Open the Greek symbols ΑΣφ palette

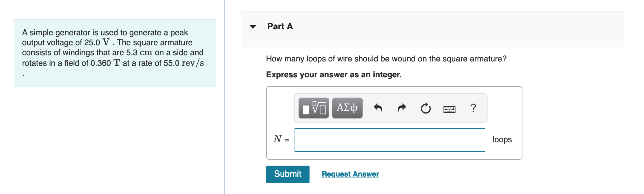click(347, 108)
